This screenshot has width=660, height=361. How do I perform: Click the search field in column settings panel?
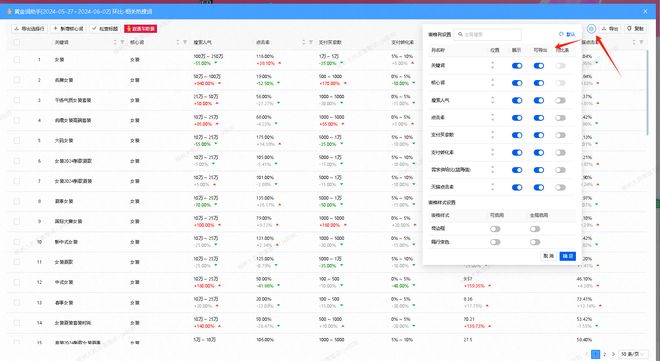pyautogui.click(x=487, y=34)
